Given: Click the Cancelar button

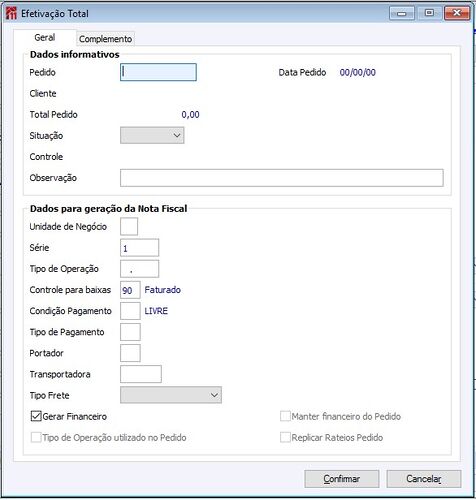Looking at the screenshot, I should 424,479.
